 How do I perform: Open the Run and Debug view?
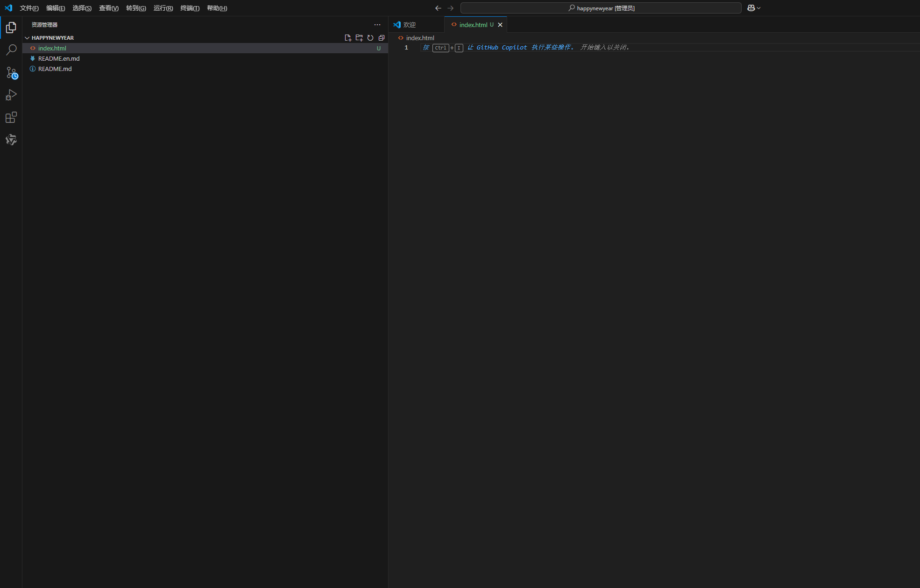[11, 95]
